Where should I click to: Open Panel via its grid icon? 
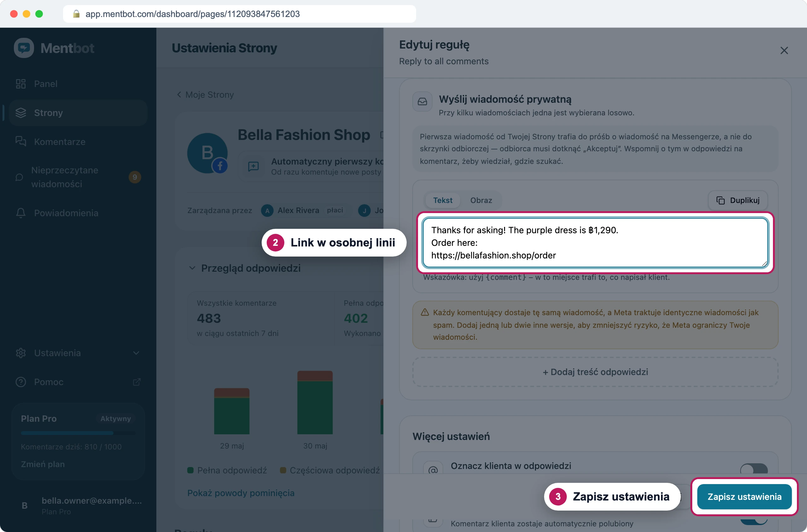click(x=21, y=84)
